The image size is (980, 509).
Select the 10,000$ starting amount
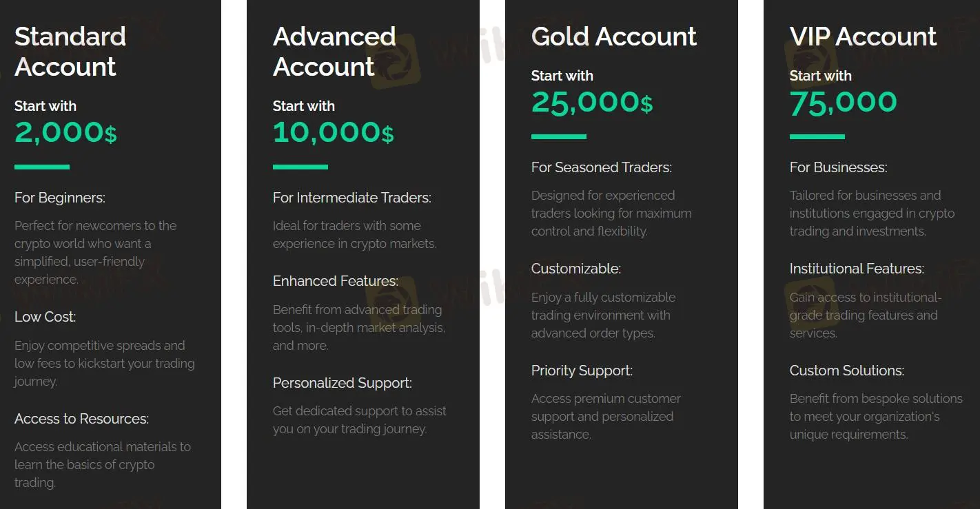[x=333, y=132]
